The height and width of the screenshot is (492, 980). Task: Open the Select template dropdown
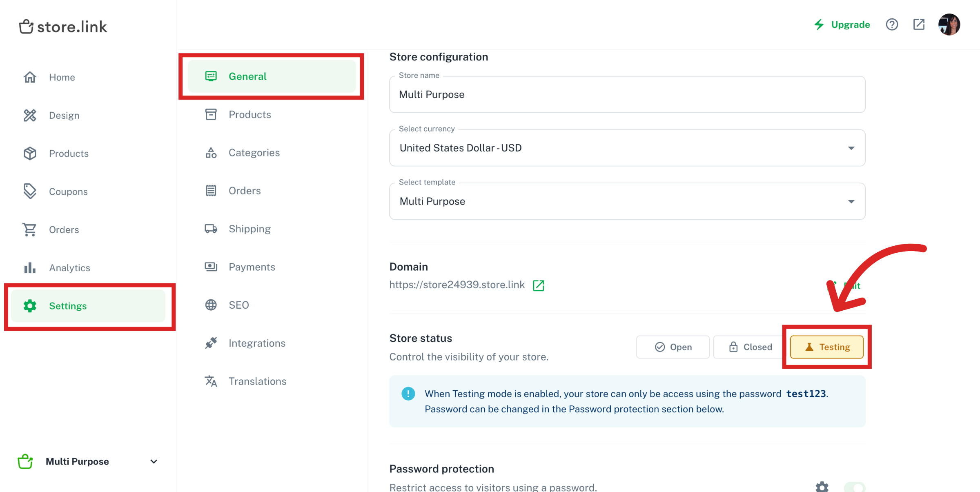pyautogui.click(x=851, y=201)
